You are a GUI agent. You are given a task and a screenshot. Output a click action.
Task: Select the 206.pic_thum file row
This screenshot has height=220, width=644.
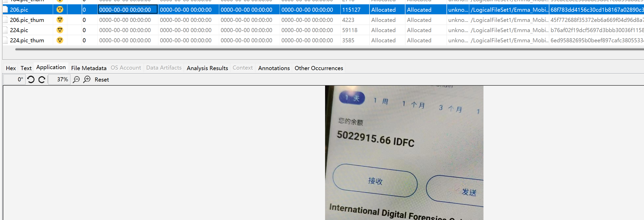pyautogui.click(x=323, y=20)
